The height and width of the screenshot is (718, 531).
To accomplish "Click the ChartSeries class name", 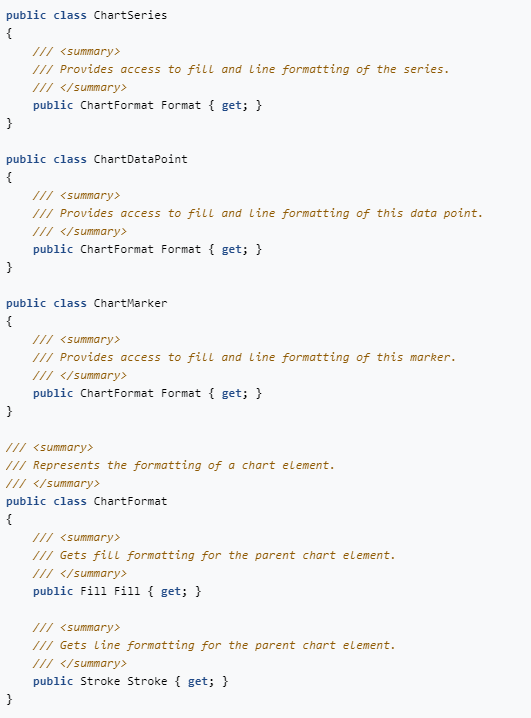I will (x=130, y=15).
